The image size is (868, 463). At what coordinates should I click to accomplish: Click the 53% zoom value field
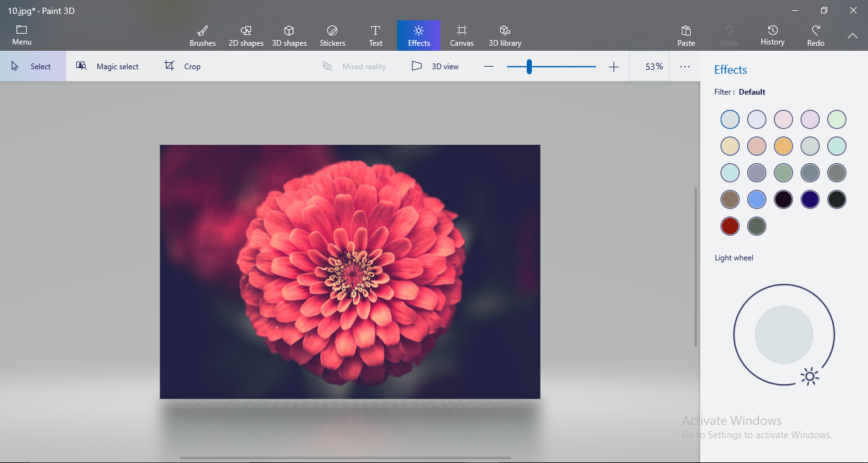[x=649, y=66]
